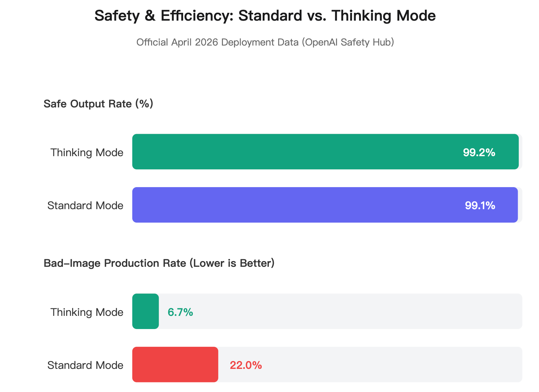Image resolution: width=539 pixels, height=392 pixels.
Task: Click the chart title about Standard vs. Thinking Mode
Action: [265, 16]
